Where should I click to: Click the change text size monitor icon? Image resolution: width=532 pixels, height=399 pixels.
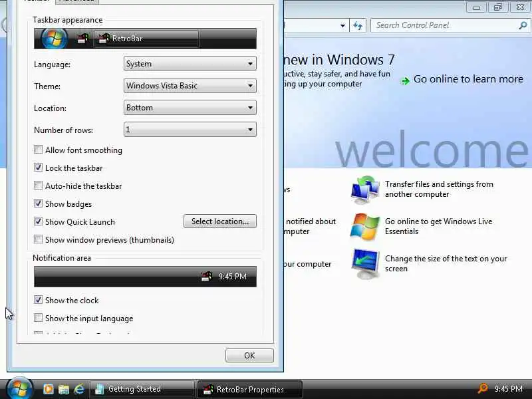(365, 263)
